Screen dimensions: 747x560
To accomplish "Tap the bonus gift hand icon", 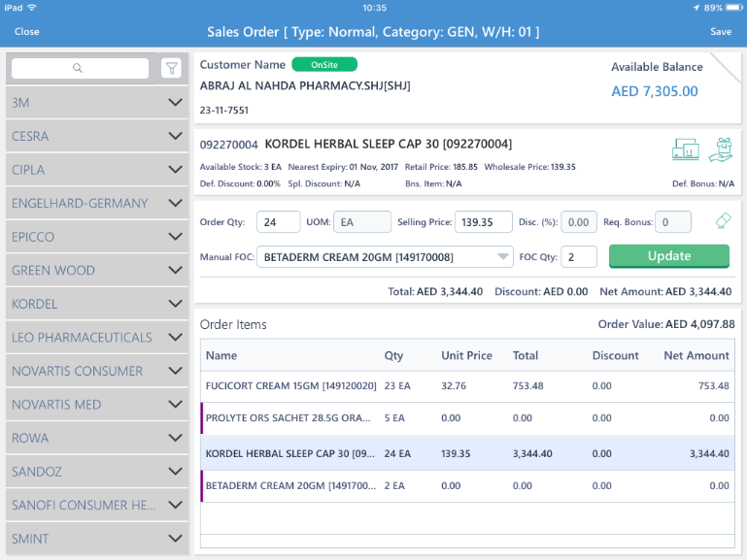I will coord(721,149).
